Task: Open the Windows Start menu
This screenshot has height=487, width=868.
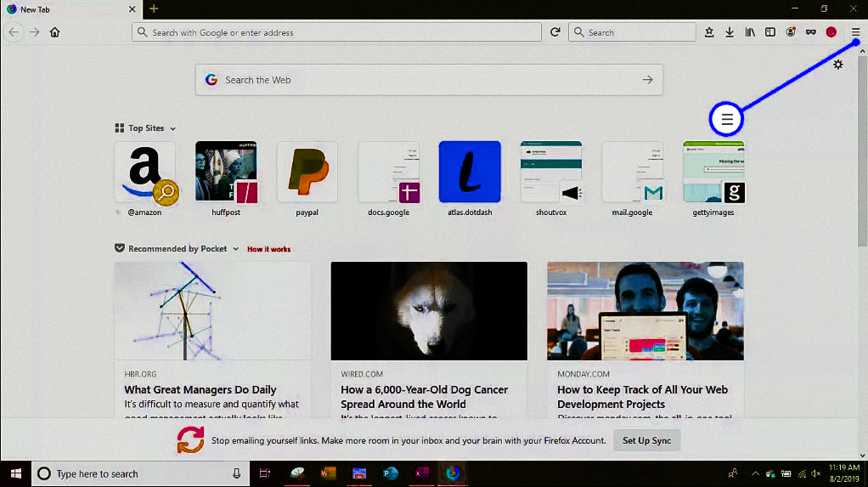Action: 15,473
